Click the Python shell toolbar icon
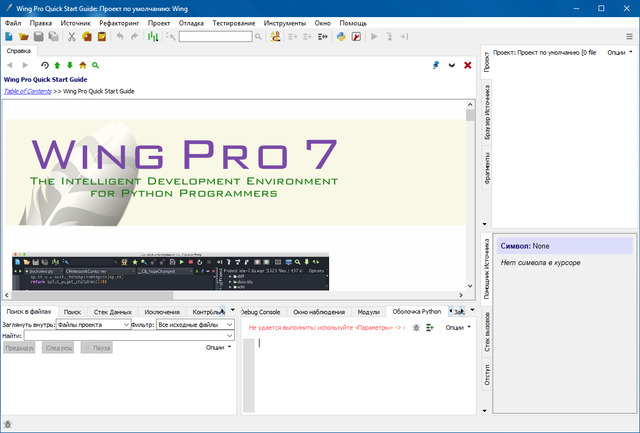The image size is (640, 433). 341,37
